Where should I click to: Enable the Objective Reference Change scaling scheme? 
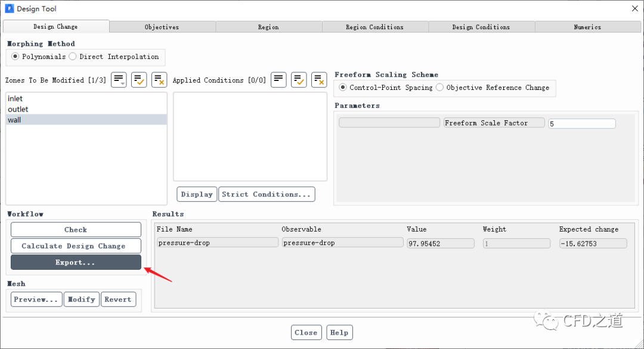pyautogui.click(x=439, y=88)
